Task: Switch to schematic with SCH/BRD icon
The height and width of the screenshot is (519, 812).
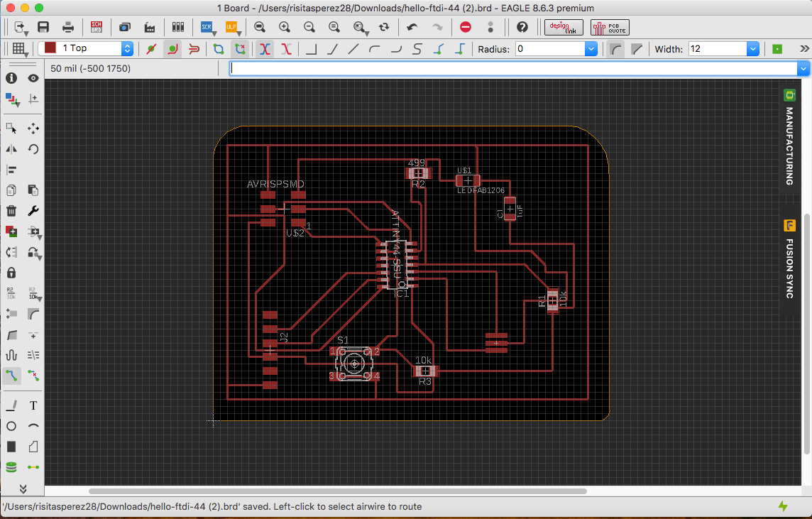Action: point(97,27)
